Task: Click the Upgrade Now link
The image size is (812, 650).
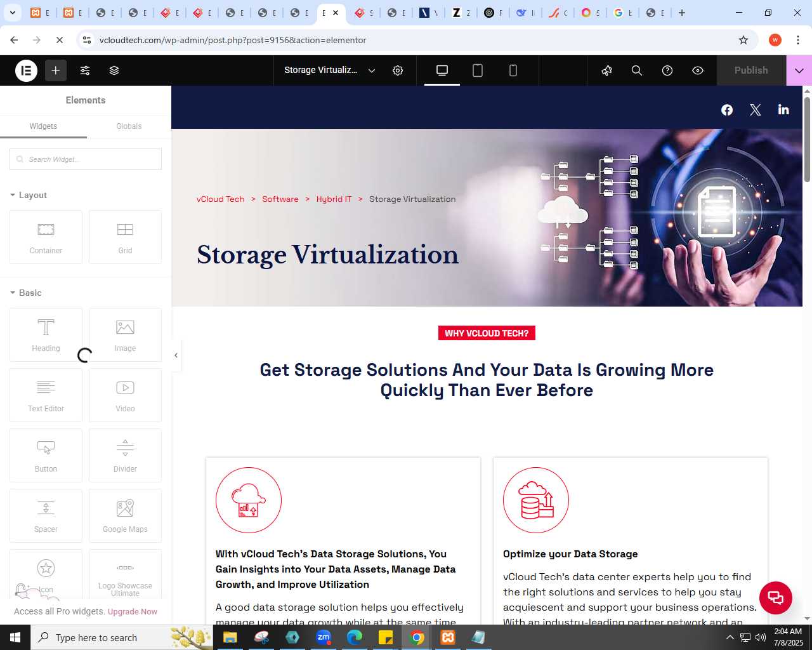Action: click(133, 612)
